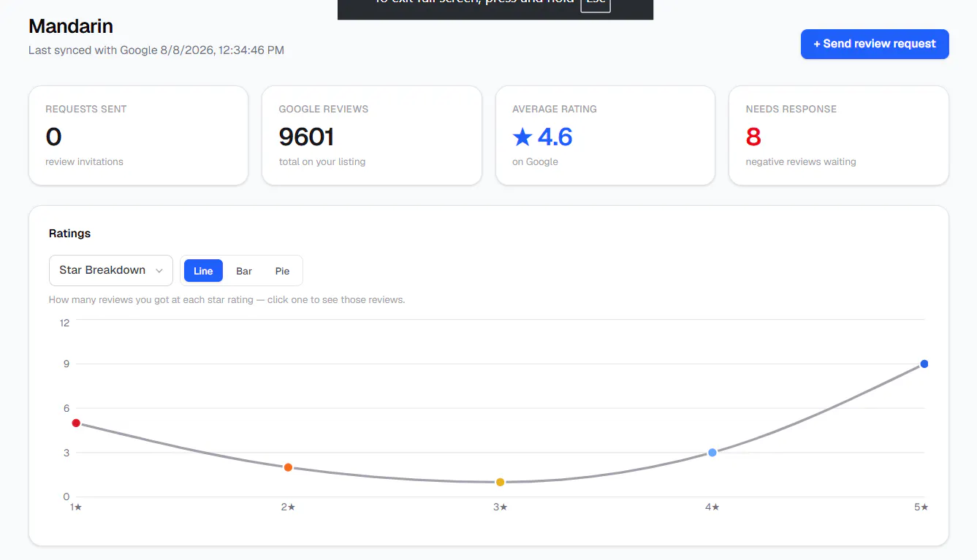977x560 pixels.
Task: Click the blue star icon beside 4.6
Action: point(522,137)
